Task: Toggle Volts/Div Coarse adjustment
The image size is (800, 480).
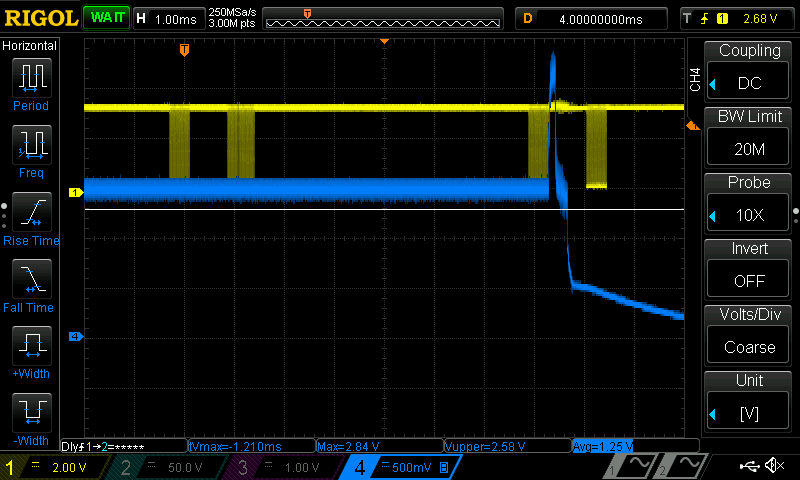Action: (x=748, y=336)
